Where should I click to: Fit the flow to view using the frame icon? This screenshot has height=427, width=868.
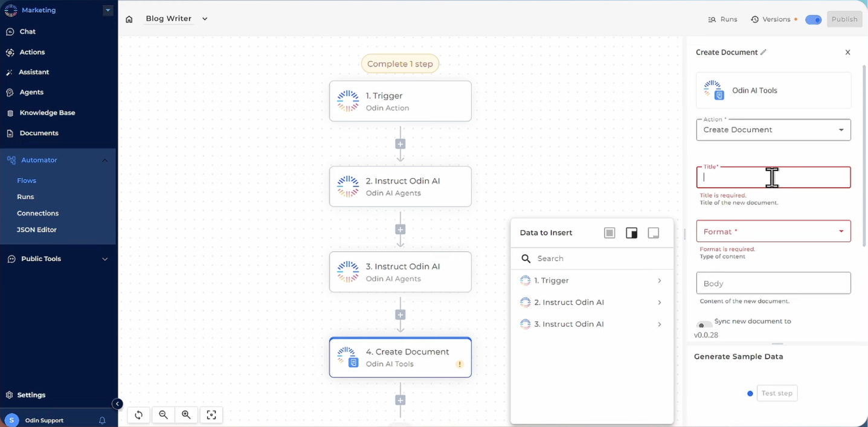tap(211, 415)
